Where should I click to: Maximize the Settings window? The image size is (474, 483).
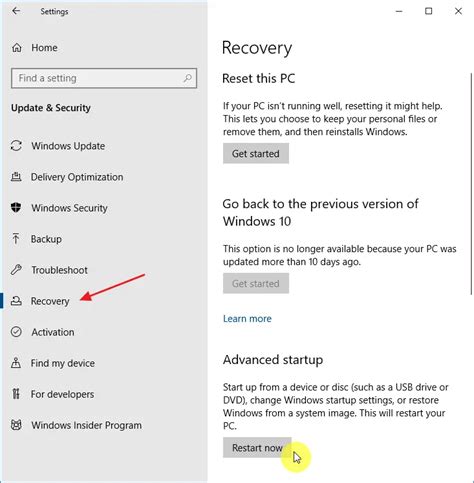coord(429,11)
